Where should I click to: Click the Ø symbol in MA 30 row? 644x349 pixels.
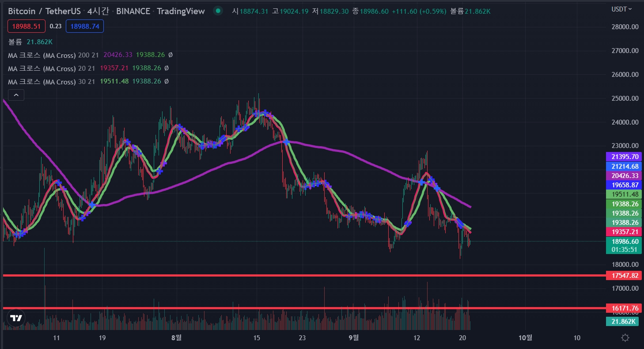coord(167,82)
